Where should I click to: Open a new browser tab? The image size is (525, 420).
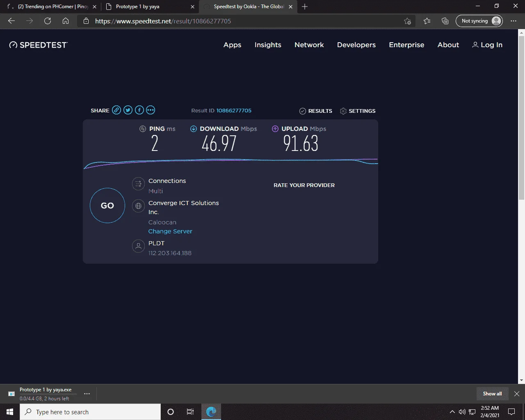pos(305,7)
